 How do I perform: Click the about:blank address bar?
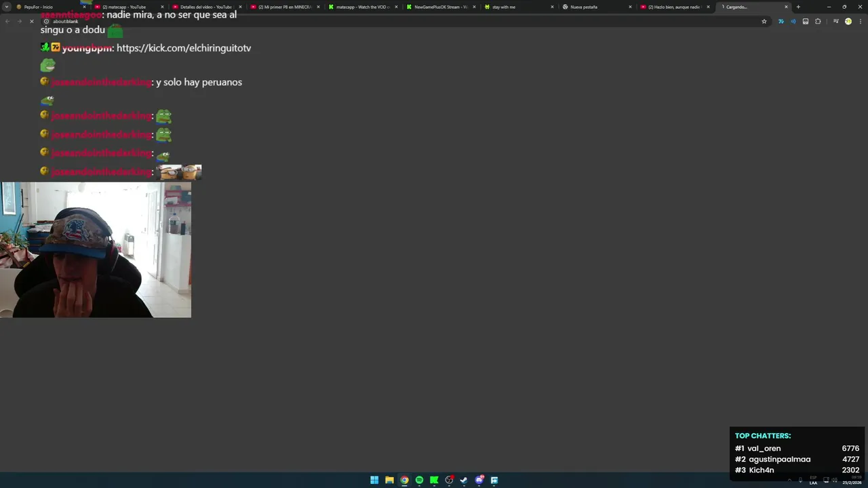pyautogui.click(x=406, y=21)
